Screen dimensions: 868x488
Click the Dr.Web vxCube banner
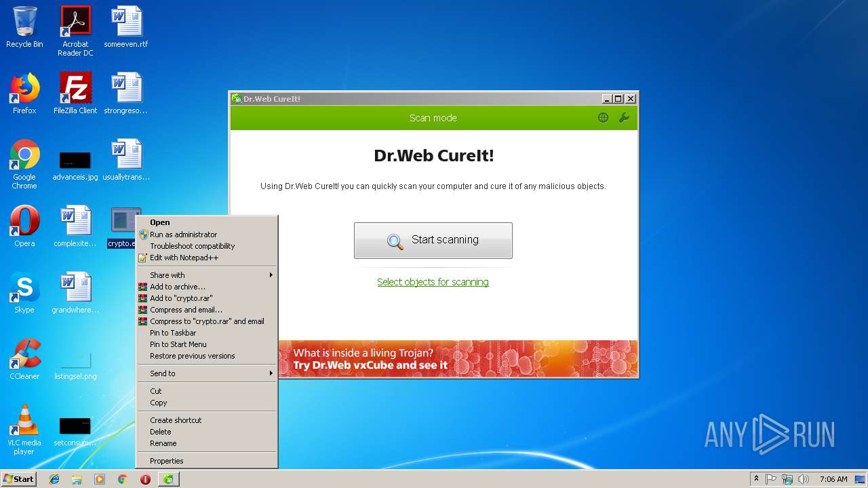click(458, 359)
